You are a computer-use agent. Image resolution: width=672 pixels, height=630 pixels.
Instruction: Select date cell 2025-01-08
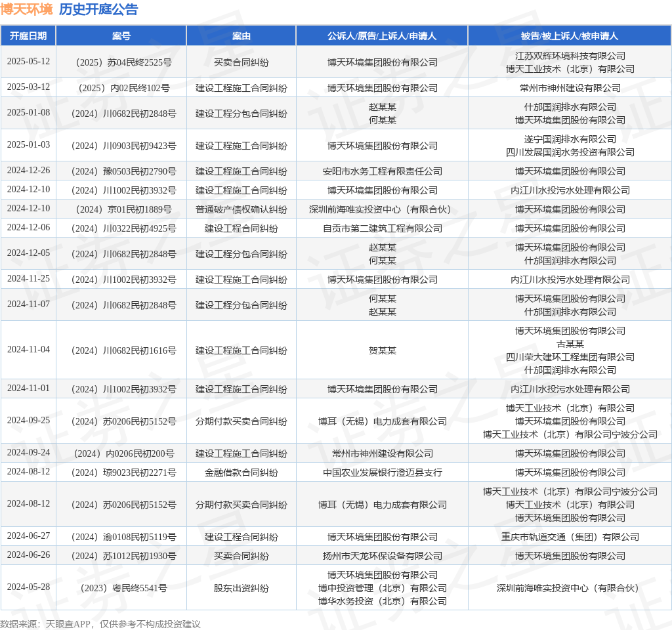pos(28,112)
